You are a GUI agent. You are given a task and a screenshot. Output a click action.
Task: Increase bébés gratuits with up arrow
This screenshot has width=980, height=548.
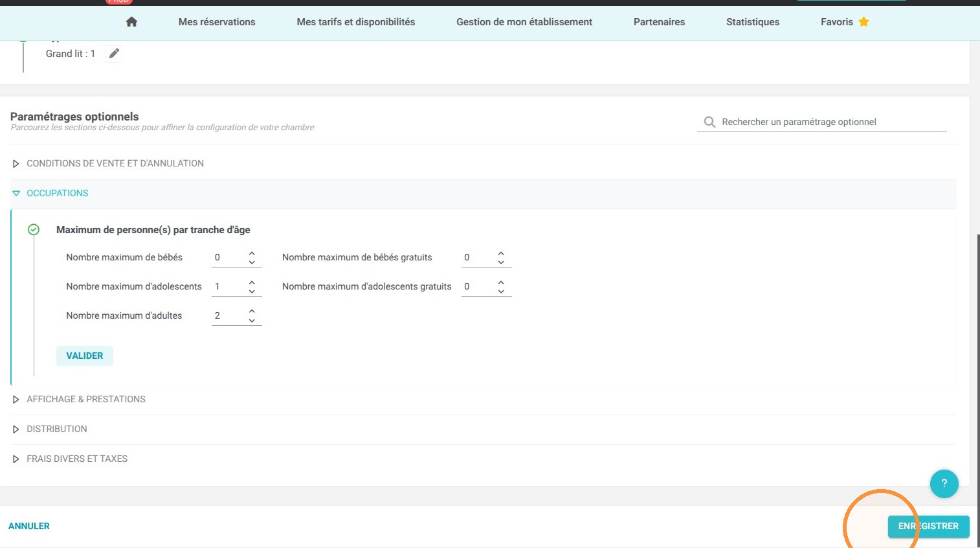(x=501, y=253)
